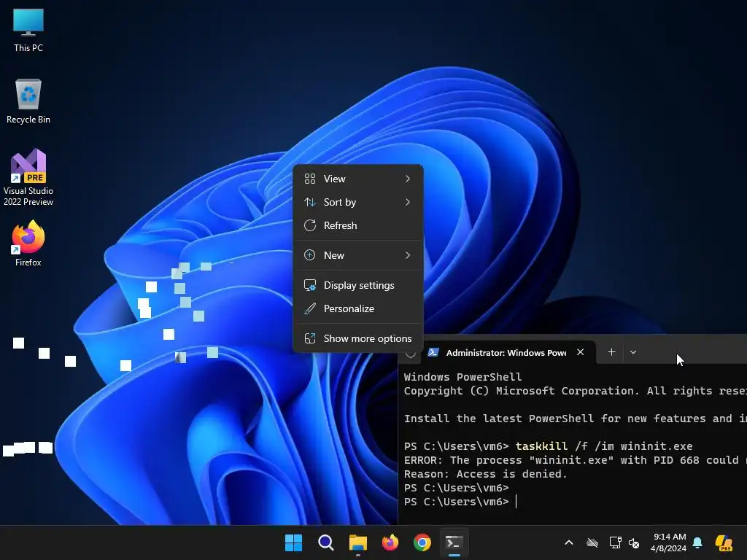Open the notifications bell
Screen dimensions: 747x560
coord(697,542)
